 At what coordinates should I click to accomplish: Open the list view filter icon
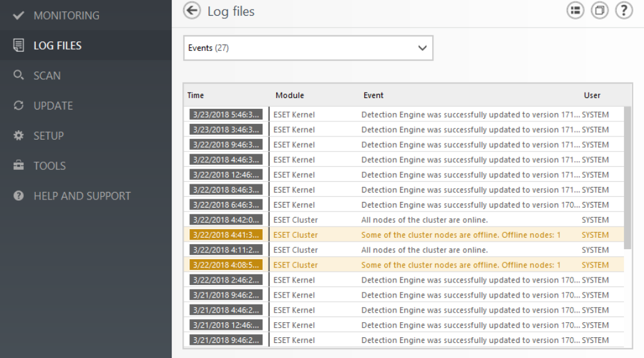pos(575,10)
